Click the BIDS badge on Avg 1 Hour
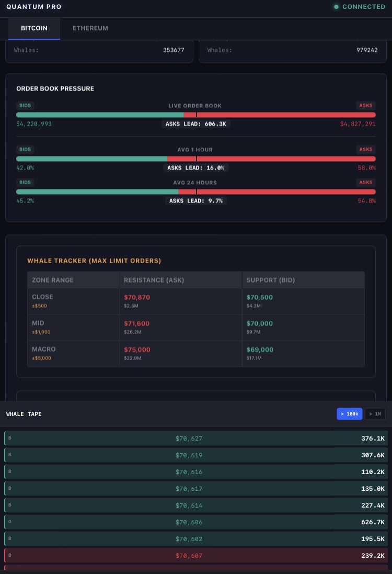 coord(25,150)
